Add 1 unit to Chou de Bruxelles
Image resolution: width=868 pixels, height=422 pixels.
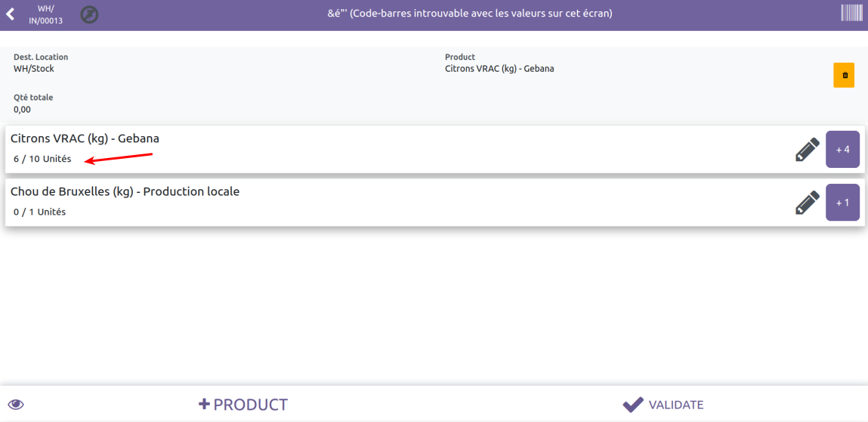point(842,202)
